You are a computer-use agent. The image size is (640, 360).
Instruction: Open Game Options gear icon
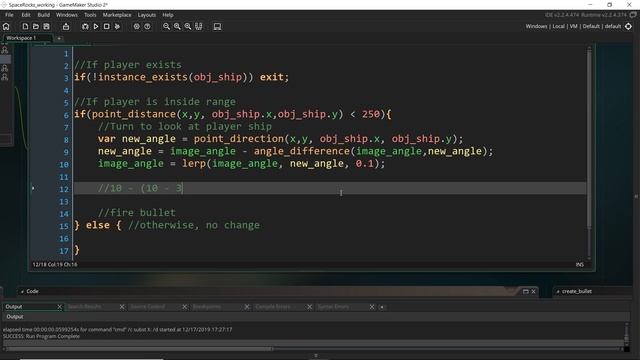tap(136, 27)
